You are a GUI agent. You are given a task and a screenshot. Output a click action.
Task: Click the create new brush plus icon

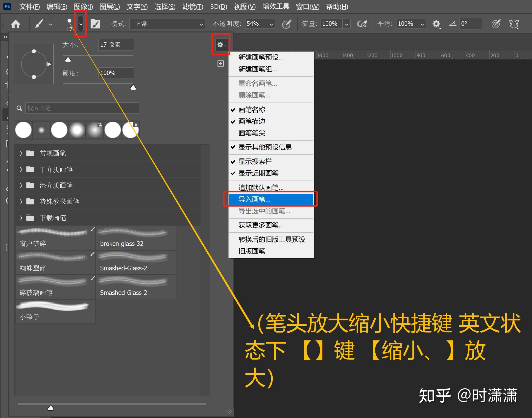click(x=220, y=63)
